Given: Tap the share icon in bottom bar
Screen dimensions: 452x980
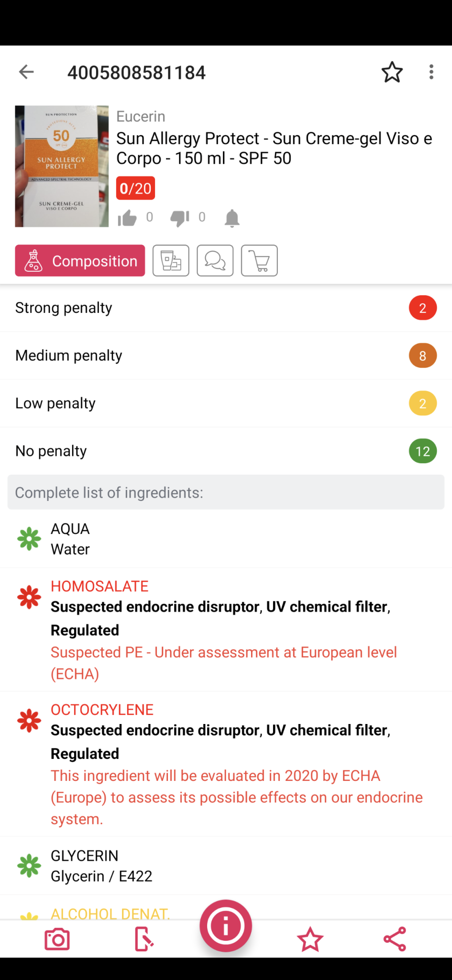Looking at the screenshot, I should (395, 939).
